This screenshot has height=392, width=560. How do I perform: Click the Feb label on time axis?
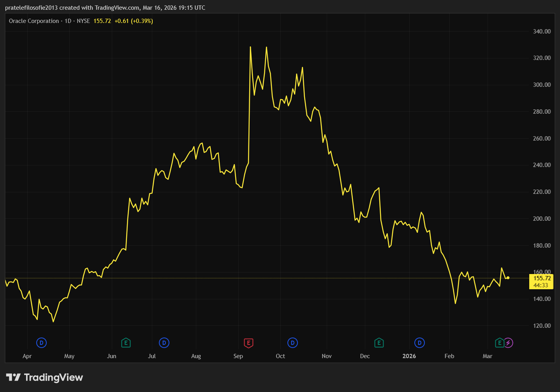[x=449, y=356]
